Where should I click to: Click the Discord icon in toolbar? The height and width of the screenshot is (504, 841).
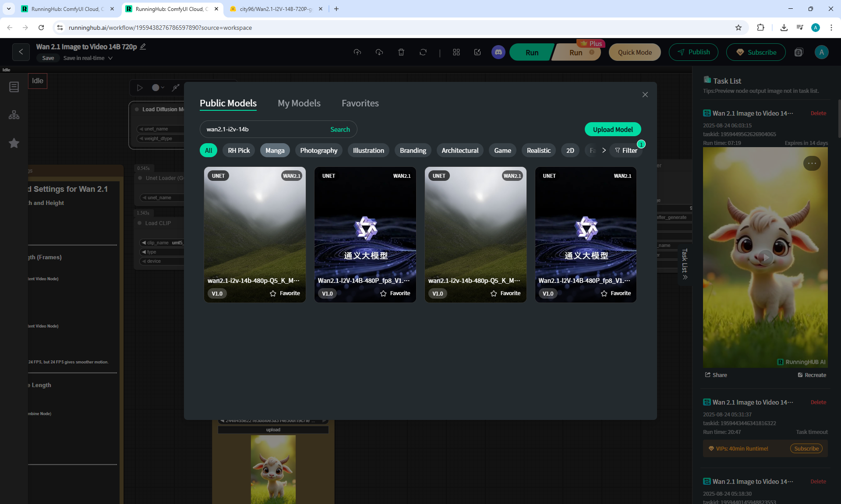pyautogui.click(x=498, y=52)
